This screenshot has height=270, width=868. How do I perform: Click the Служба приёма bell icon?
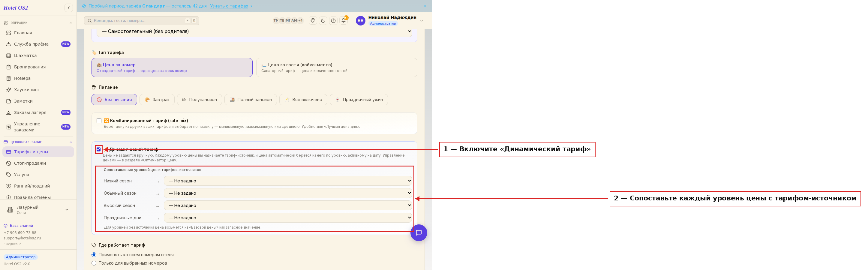click(x=9, y=44)
